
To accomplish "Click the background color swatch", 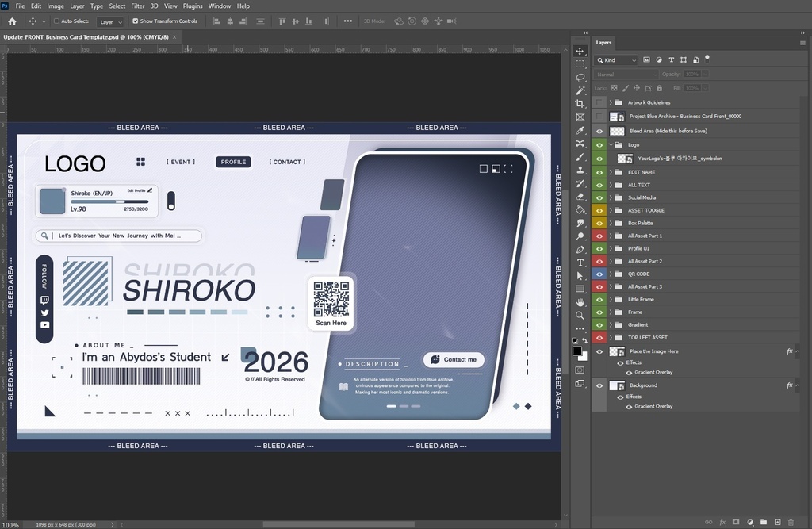I will click(584, 358).
